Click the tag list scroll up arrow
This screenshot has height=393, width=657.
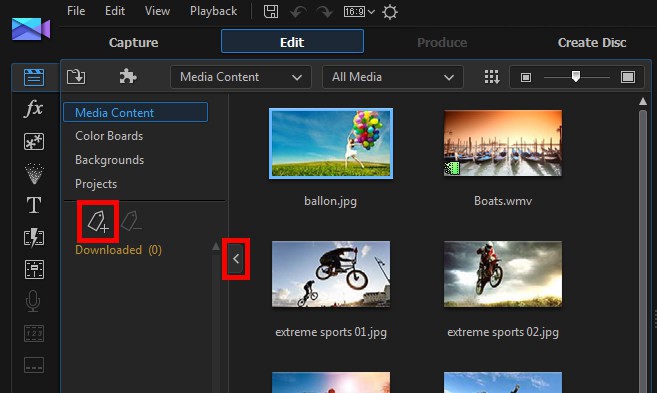(x=216, y=246)
